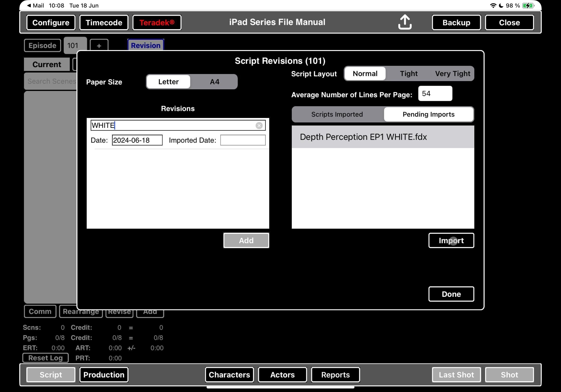Open the Teradek settings
This screenshot has width=561, height=392.
click(x=157, y=23)
